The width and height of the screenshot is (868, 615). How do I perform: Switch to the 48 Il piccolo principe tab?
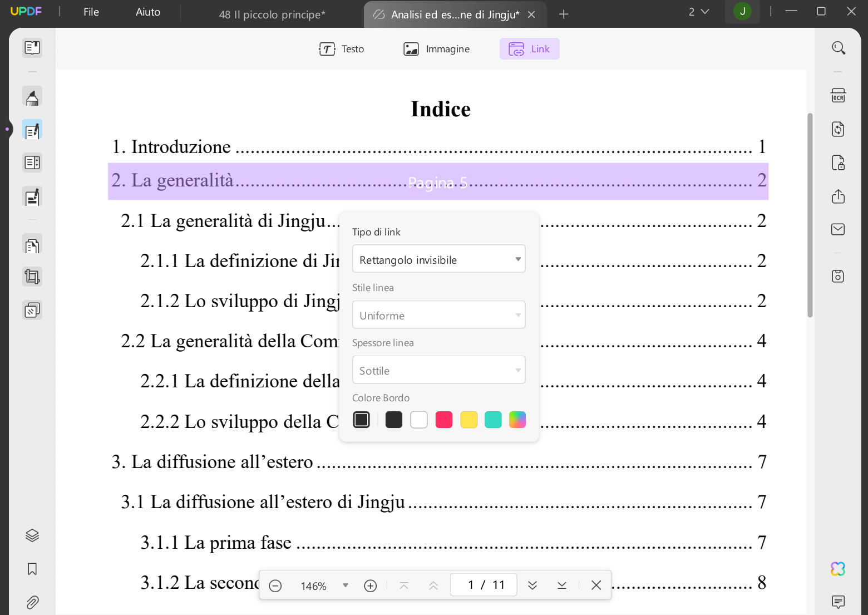pyautogui.click(x=272, y=14)
